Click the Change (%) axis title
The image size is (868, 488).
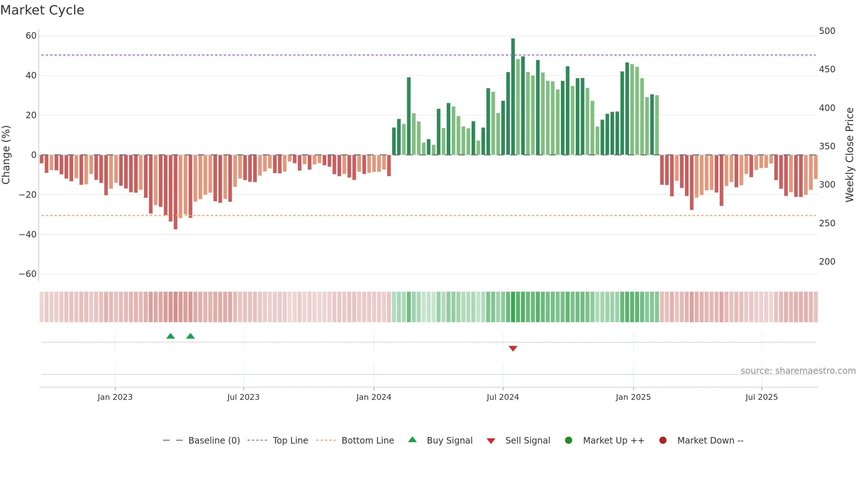pos(6,155)
